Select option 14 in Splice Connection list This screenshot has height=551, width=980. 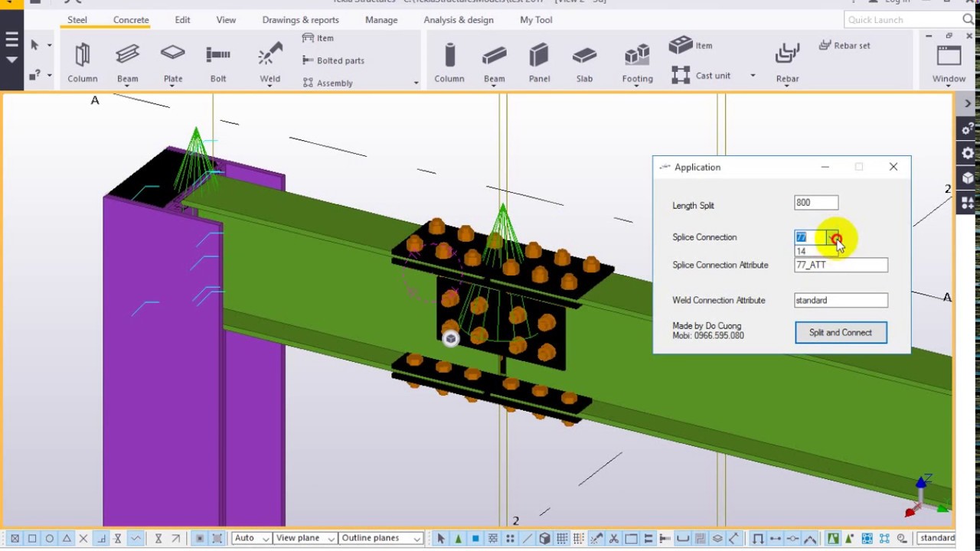(816, 251)
